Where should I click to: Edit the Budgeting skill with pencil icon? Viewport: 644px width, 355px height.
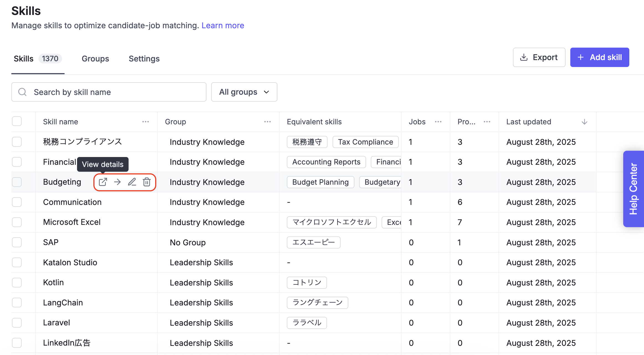pos(132,182)
